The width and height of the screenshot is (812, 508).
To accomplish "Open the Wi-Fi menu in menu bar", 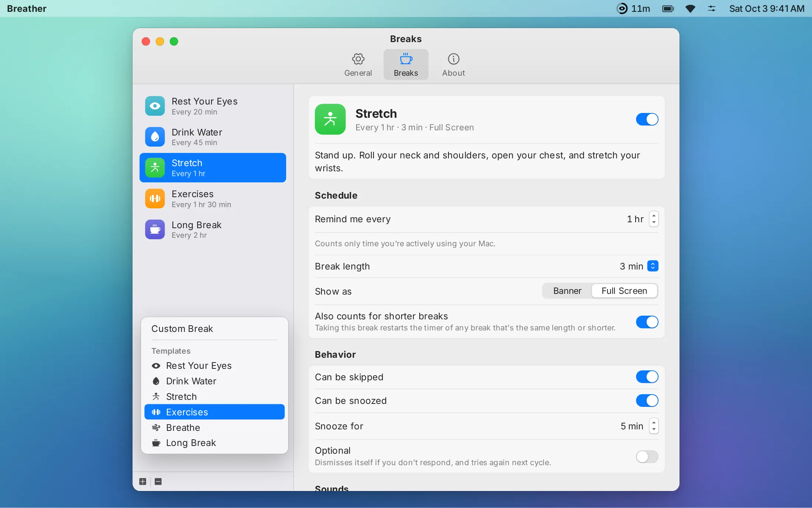I will coord(690,8).
